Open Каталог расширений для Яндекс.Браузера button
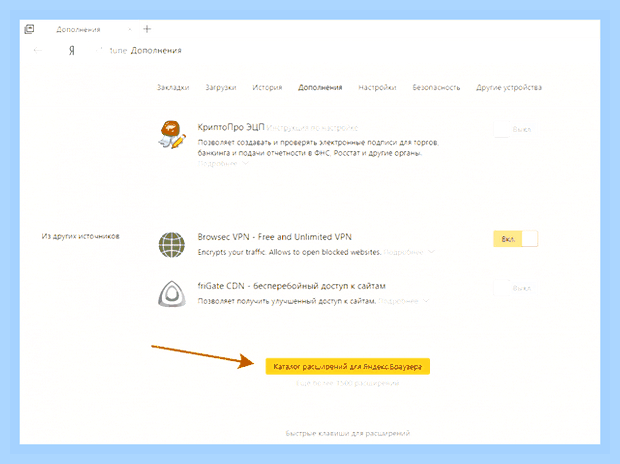The height and width of the screenshot is (464, 620). [x=348, y=366]
